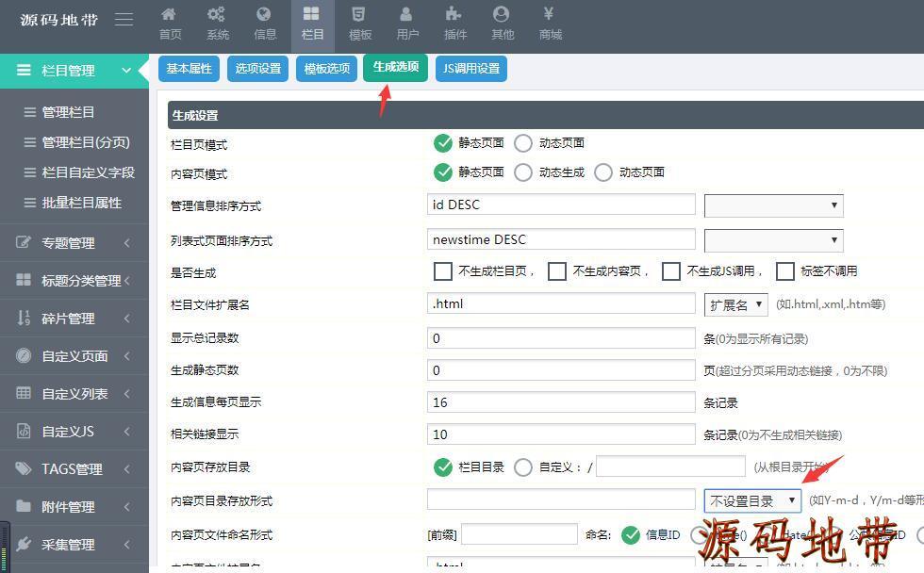Expand the 附件管理 sidebar section
This screenshot has width=924, height=573.
click(126, 506)
